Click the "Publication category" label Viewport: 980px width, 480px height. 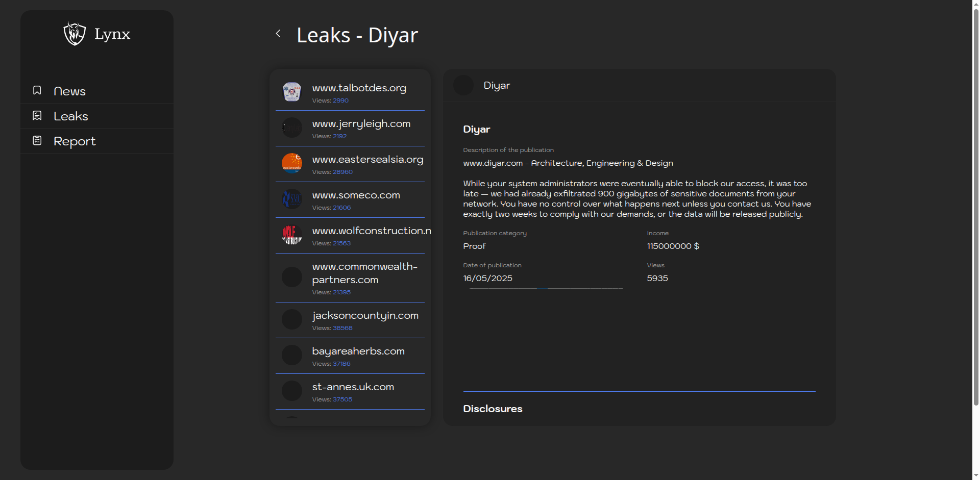coord(495,233)
